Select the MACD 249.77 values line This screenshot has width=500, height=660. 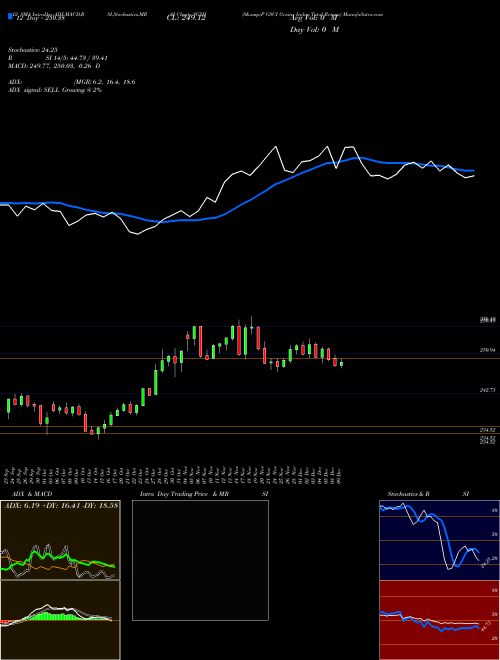tap(54, 66)
